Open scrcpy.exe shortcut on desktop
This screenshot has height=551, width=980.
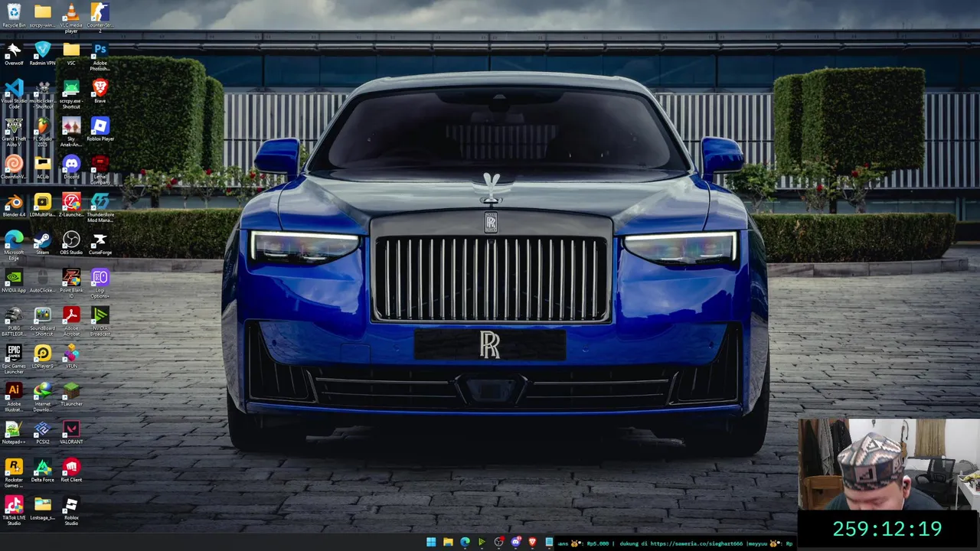(x=71, y=93)
